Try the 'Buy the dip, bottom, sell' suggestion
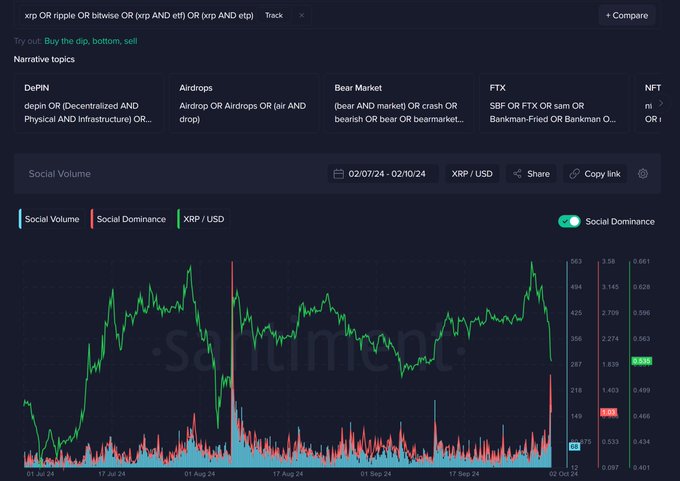The height and width of the screenshot is (481, 680). click(91, 41)
